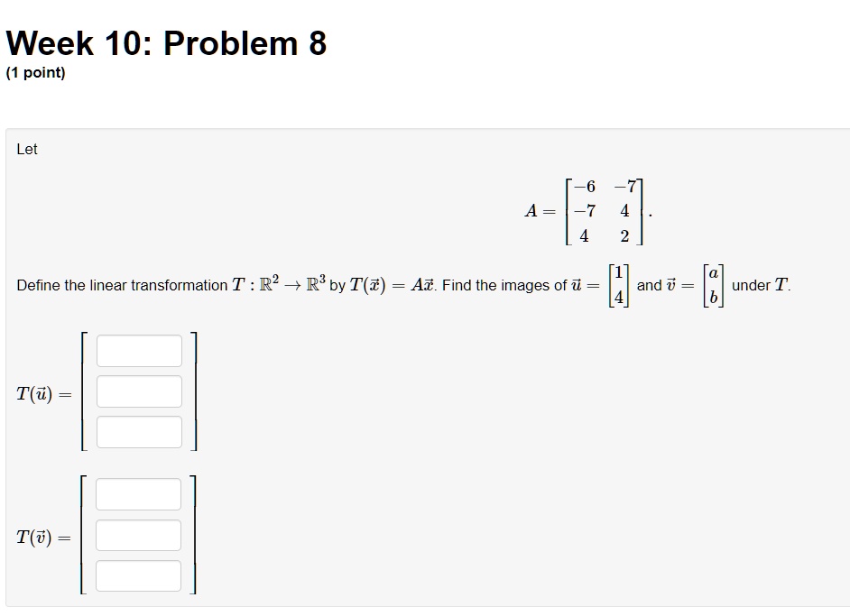Select the middle entry box of T(u)
Image resolution: width=850 pixels, height=616 pixels.
(139, 391)
